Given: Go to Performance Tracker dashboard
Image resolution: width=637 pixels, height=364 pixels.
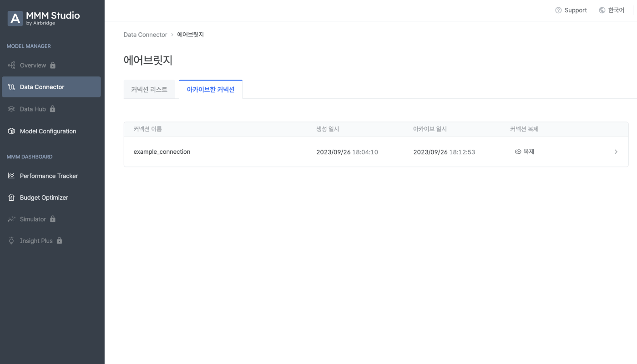Looking at the screenshot, I should tap(51, 176).
